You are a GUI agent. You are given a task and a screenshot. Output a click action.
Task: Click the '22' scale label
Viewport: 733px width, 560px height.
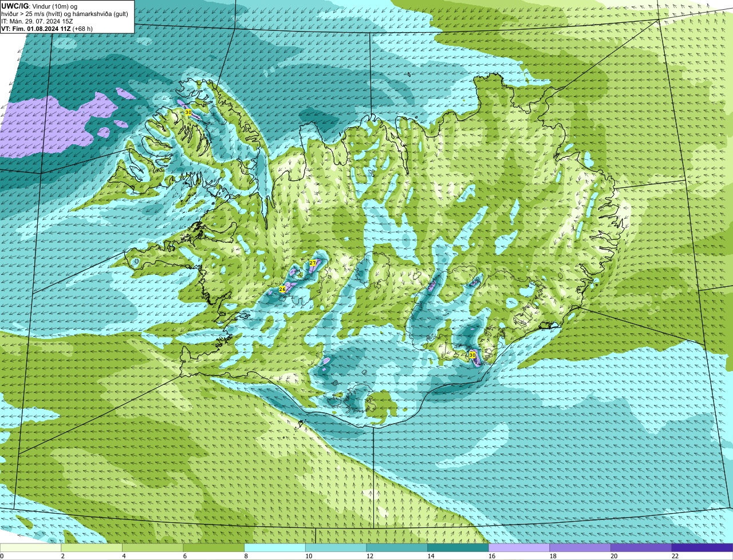[675, 556]
